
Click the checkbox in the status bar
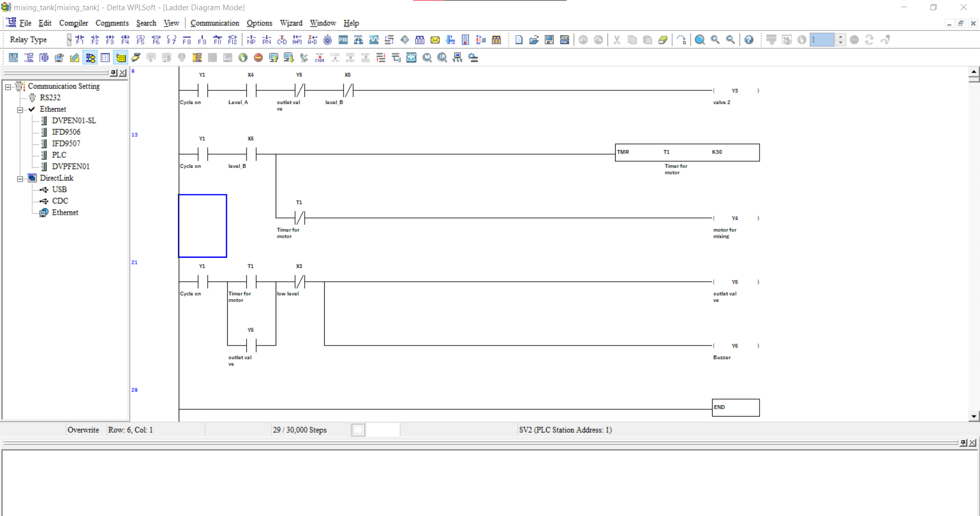[358, 430]
